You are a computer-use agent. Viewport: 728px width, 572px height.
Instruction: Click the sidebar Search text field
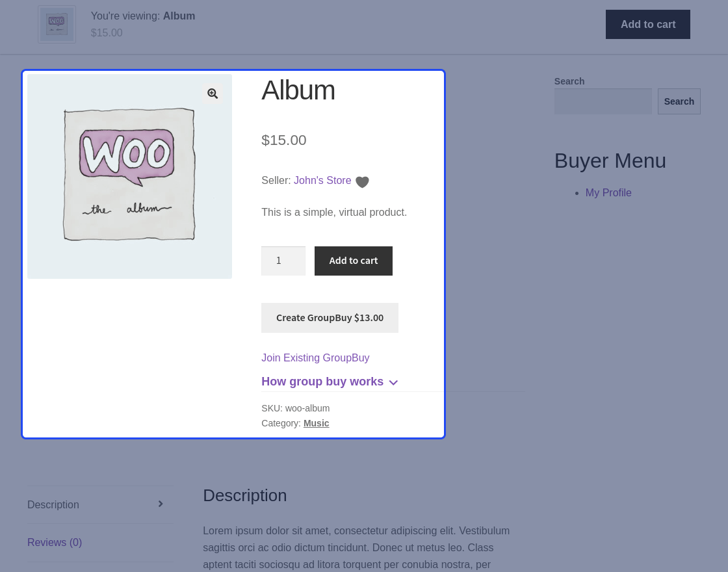pos(603,101)
